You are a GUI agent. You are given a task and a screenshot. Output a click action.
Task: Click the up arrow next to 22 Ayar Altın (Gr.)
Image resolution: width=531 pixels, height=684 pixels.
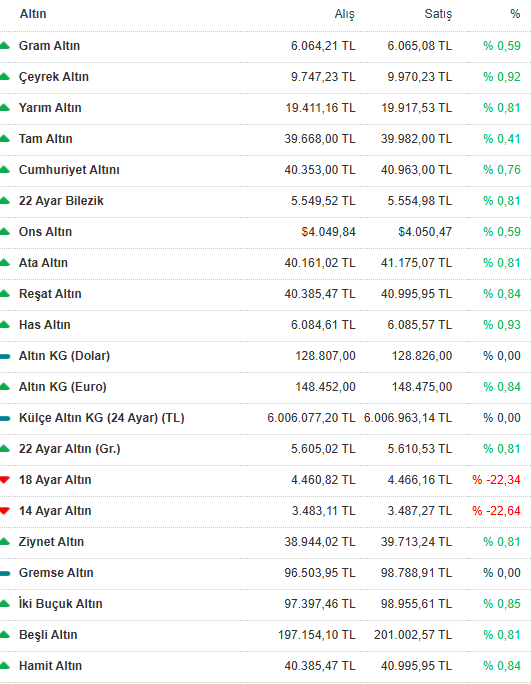[4, 448]
